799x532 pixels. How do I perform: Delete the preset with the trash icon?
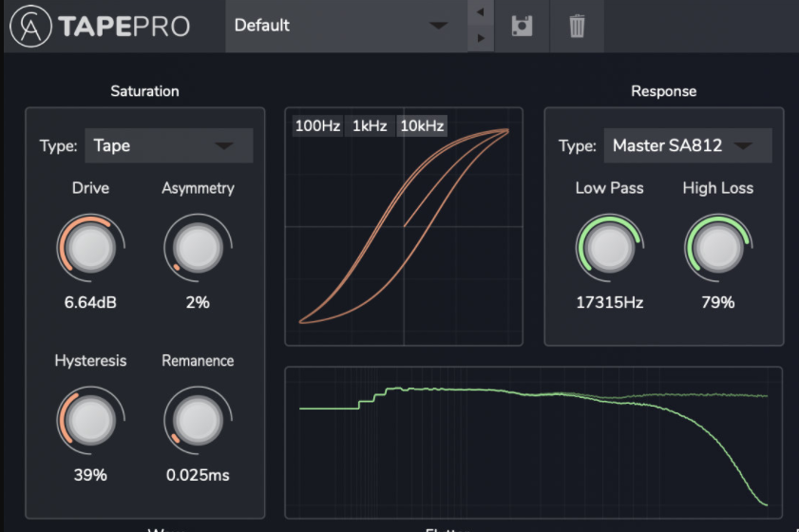[577, 26]
